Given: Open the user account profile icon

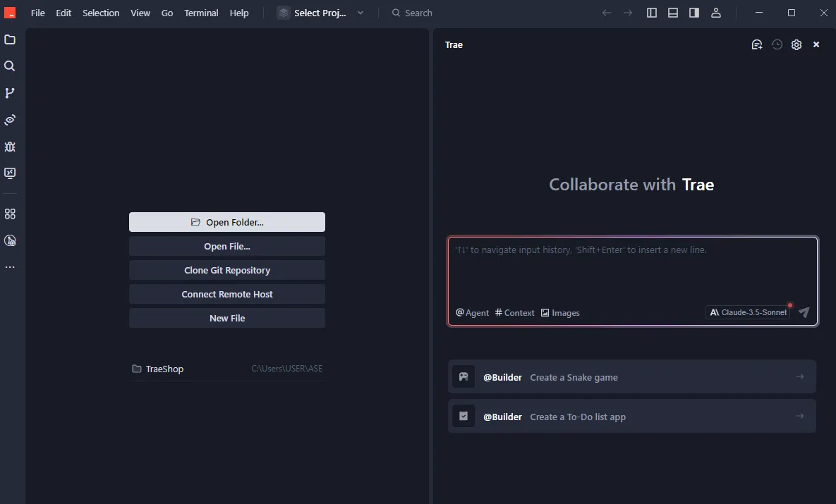Looking at the screenshot, I should pyautogui.click(x=716, y=13).
